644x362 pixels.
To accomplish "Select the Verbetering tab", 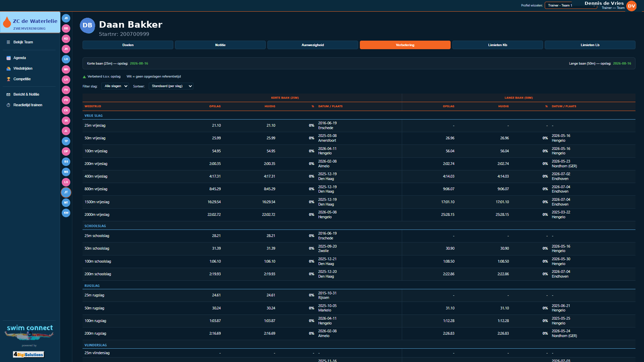I will tap(405, 45).
